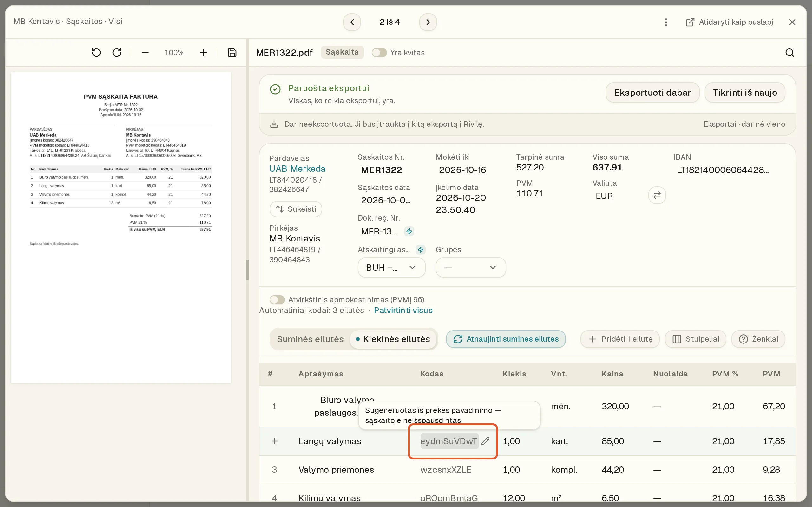The width and height of the screenshot is (812, 507).
Task: Click the Patvirtinti visus link
Action: pos(403,310)
